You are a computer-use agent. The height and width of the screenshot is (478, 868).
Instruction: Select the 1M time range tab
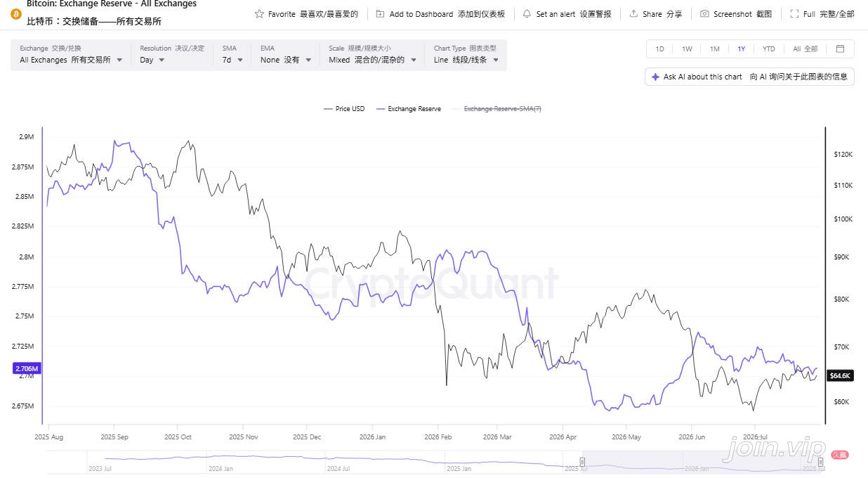(x=714, y=49)
